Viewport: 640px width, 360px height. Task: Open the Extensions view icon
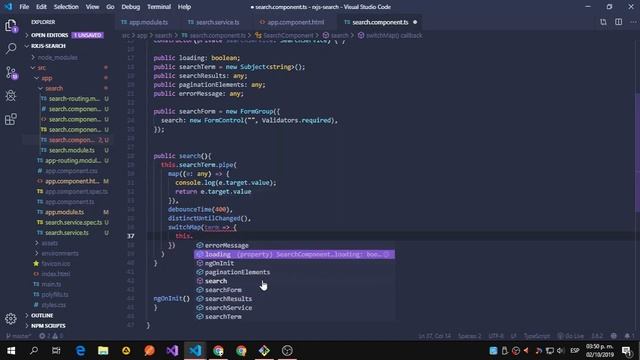point(11,119)
